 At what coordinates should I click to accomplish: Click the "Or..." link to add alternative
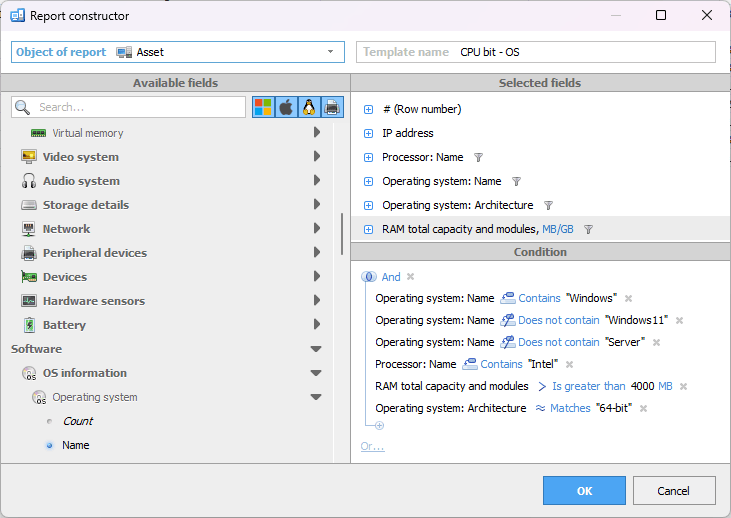(x=372, y=446)
